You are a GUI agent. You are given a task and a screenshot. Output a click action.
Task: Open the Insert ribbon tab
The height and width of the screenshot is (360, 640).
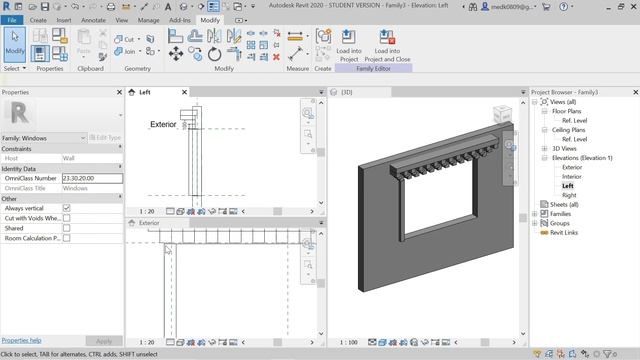(64, 20)
